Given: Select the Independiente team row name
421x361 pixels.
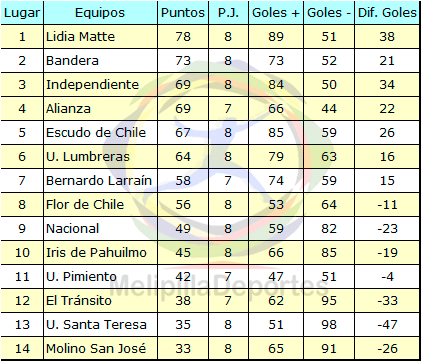Looking at the screenshot, I should point(92,84).
